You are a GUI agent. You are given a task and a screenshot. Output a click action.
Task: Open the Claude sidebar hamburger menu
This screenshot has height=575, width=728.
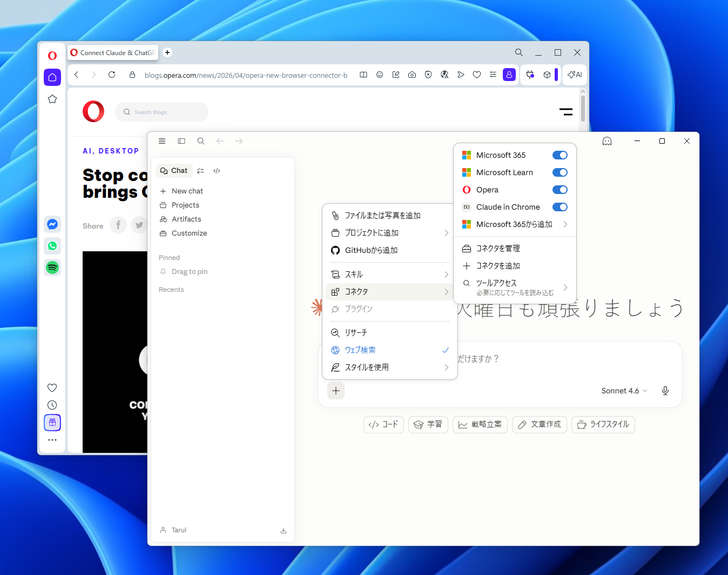161,141
